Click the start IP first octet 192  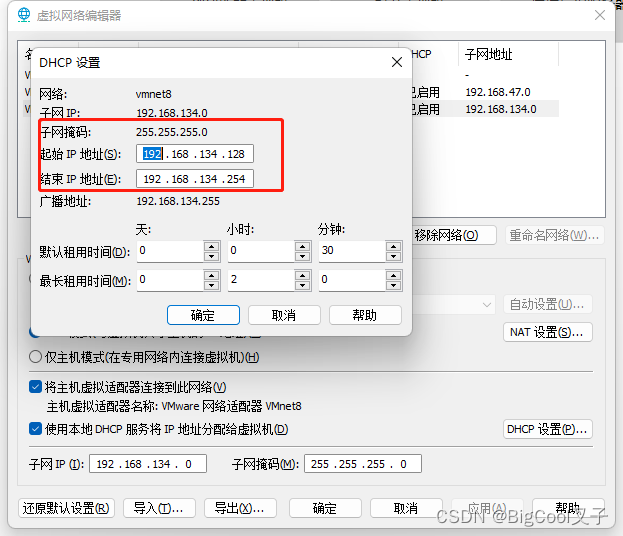click(152, 154)
